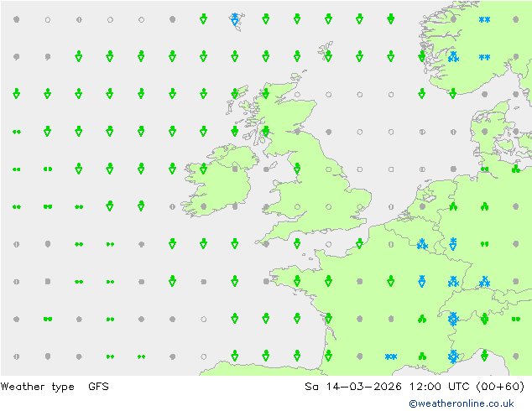Click the gray dot symbol over the Netherlands
The image size is (532, 411).
[422, 206]
